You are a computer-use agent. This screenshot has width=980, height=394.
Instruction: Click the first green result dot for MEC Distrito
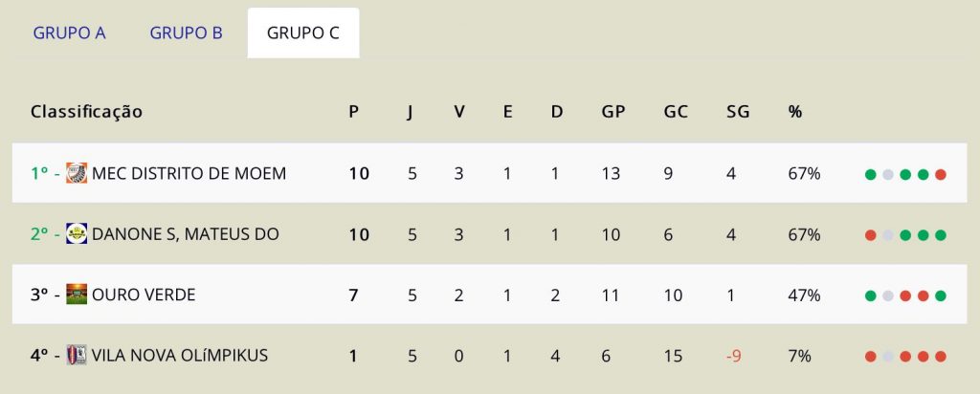coord(870,175)
